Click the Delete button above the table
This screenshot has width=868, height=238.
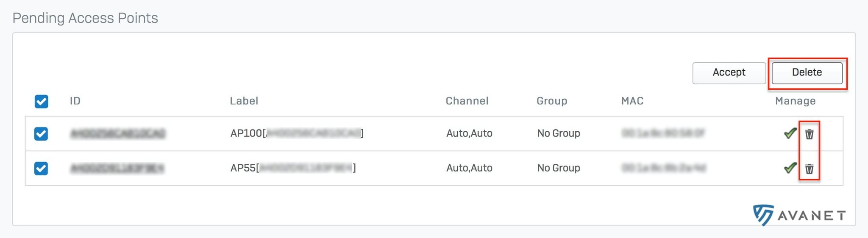pyautogui.click(x=807, y=73)
